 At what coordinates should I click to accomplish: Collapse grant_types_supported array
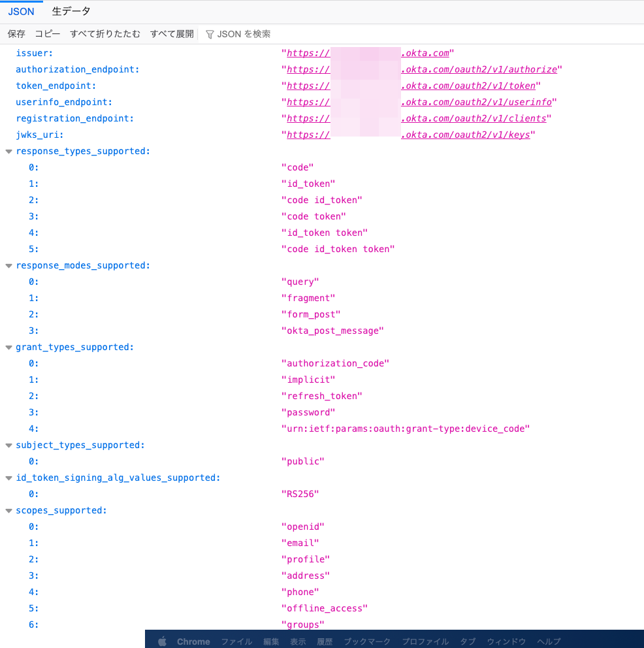pos(8,348)
